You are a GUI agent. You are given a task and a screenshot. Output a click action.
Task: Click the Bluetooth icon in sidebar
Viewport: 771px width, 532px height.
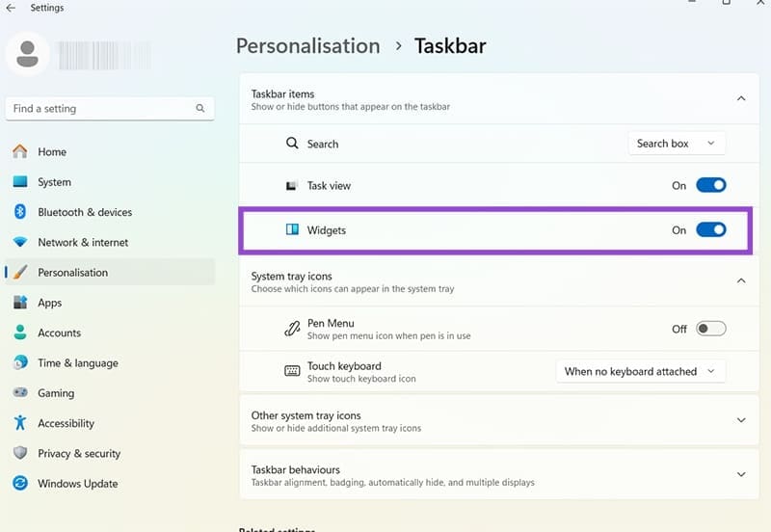point(20,212)
